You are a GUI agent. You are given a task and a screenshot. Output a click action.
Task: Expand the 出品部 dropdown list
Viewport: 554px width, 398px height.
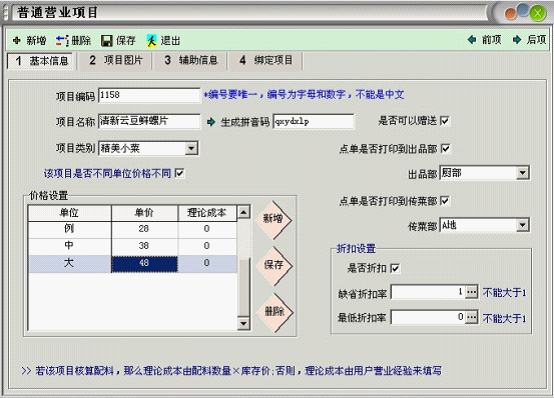point(522,173)
